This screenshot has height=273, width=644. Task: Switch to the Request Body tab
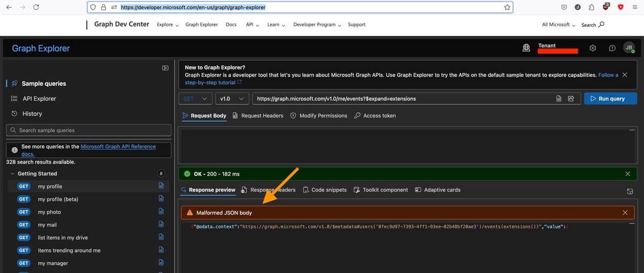204,115
